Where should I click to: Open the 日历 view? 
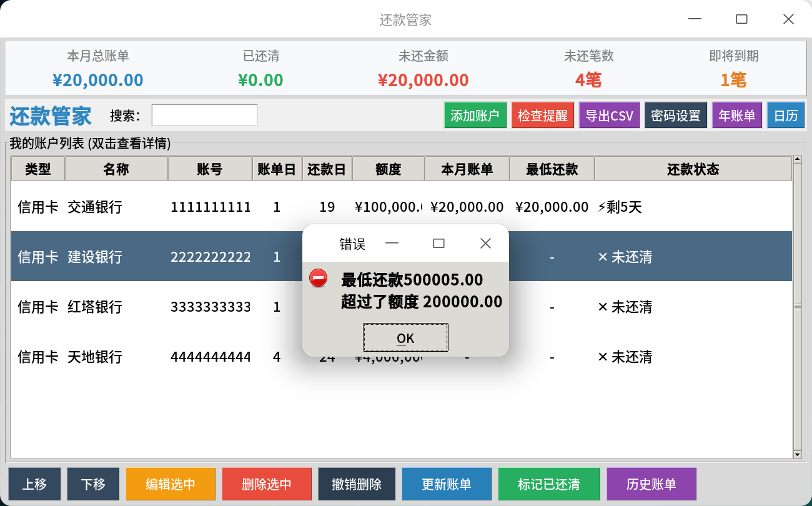pyautogui.click(x=786, y=116)
